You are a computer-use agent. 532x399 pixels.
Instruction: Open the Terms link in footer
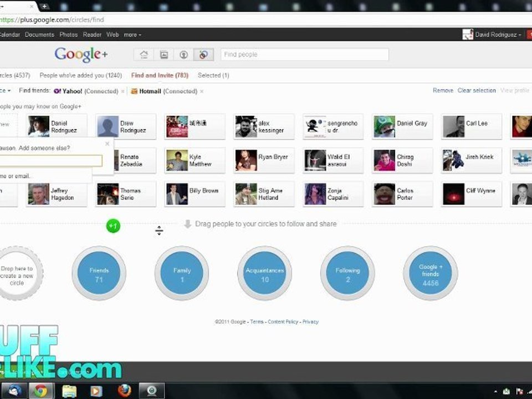click(x=257, y=321)
